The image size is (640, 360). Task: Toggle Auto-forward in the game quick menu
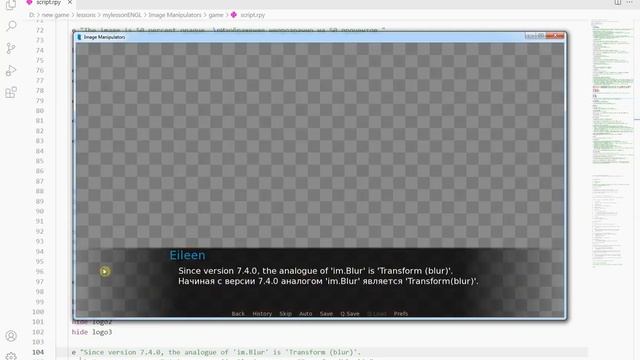point(305,313)
